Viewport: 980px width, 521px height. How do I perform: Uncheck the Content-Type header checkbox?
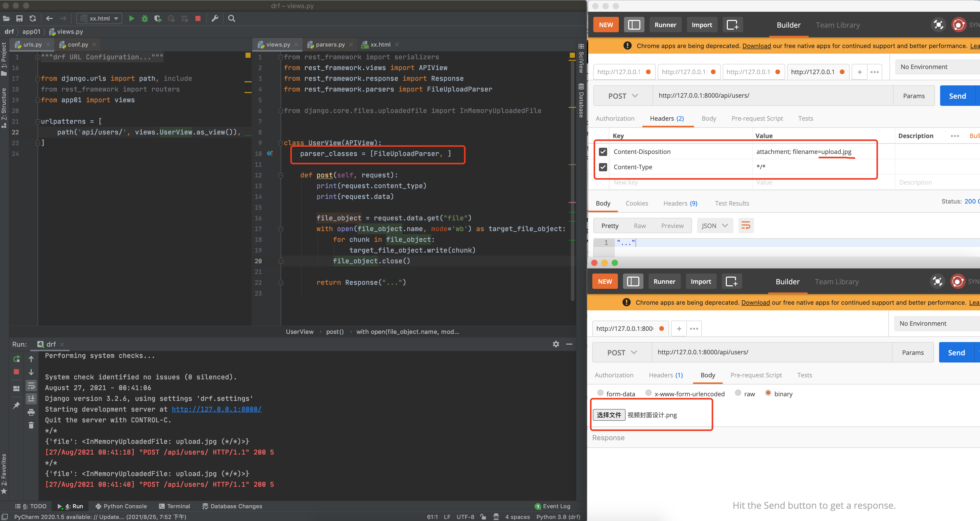[x=603, y=167]
